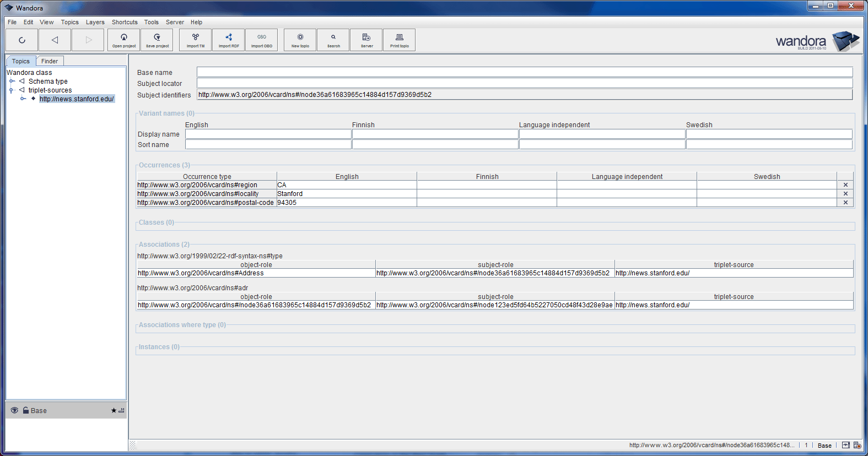Screen dimensions: 868x456
Task: Expand the http://news.stanford.edu/ tree node
Action: 23,99
